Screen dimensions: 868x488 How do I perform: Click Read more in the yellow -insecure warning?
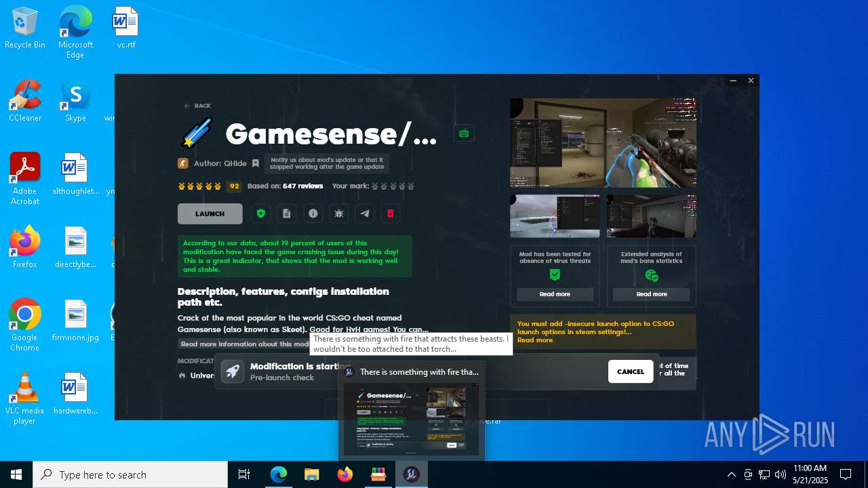pos(534,340)
